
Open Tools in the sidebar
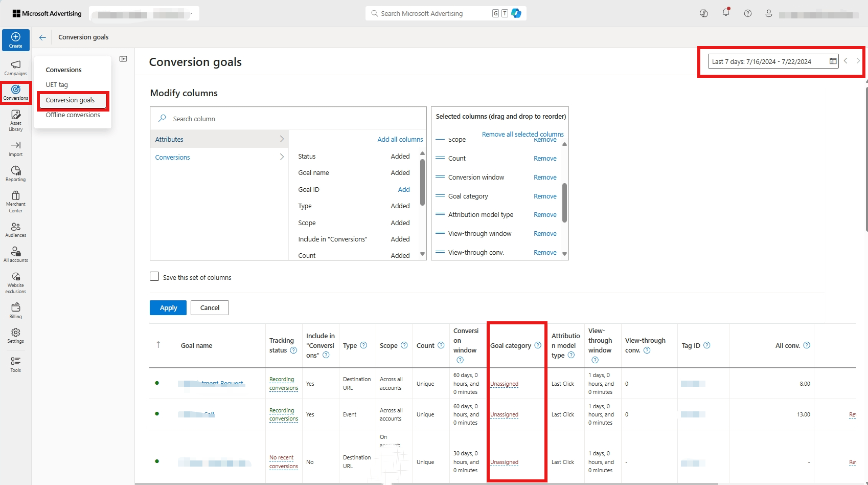[x=15, y=365]
